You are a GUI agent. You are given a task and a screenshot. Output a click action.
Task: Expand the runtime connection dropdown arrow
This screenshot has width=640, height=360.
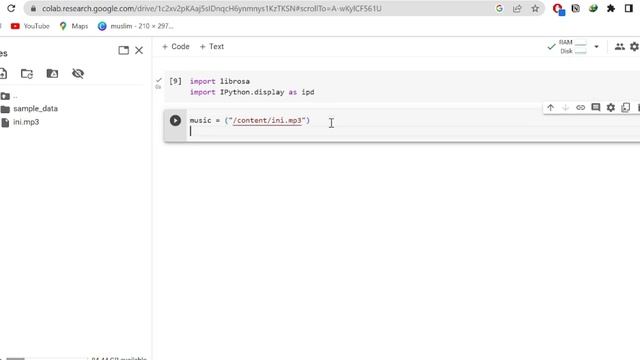click(596, 47)
